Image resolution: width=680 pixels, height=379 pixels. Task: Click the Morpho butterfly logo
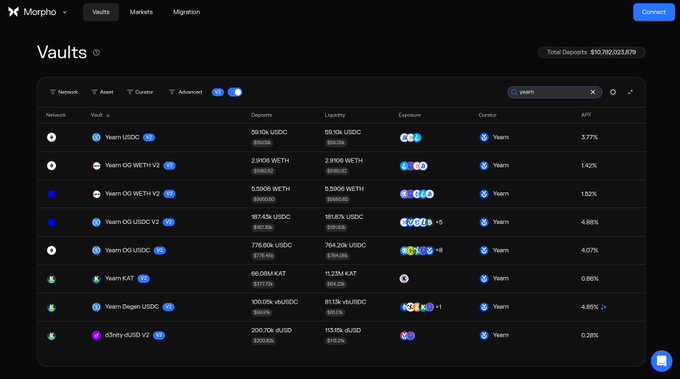pyautogui.click(x=13, y=12)
